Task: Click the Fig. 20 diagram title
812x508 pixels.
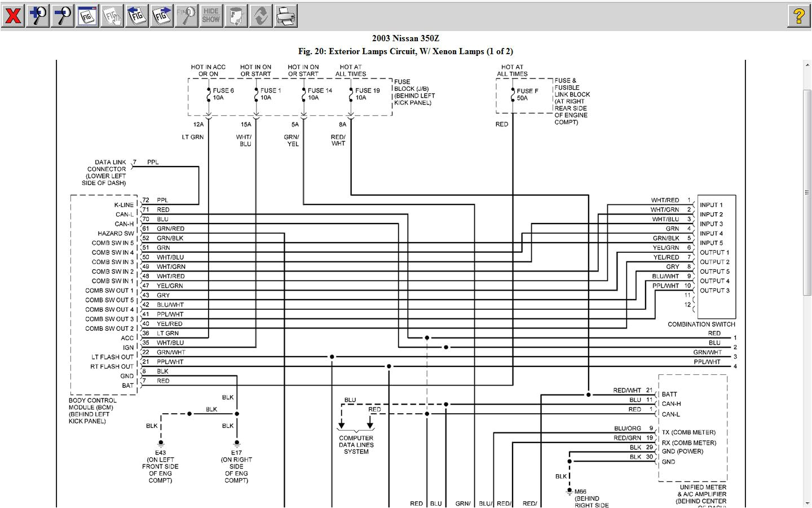Action: tap(405, 51)
